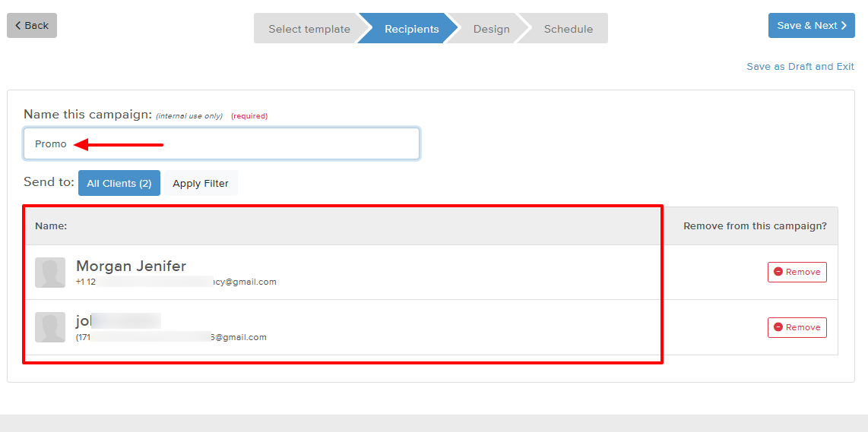Click Morgan Jenifer's phone and email line
Image resolution: width=868 pixels, height=432 pixels.
point(176,282)
